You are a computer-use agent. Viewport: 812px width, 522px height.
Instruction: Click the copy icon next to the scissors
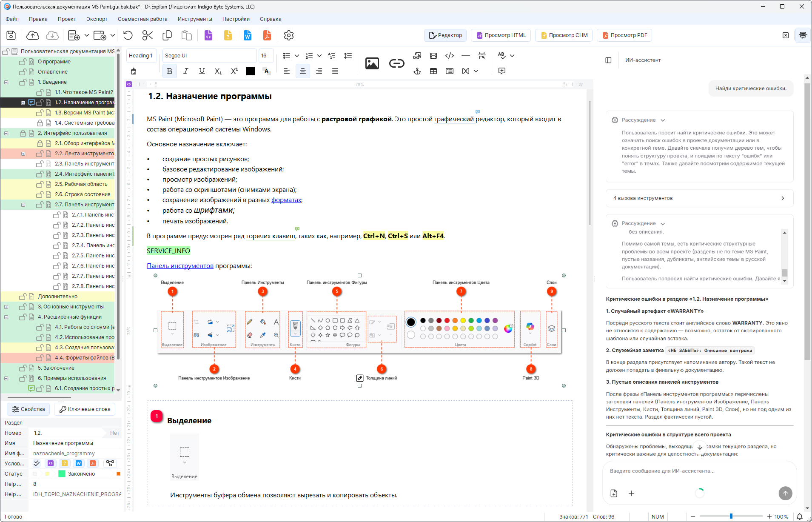[167, 35]
